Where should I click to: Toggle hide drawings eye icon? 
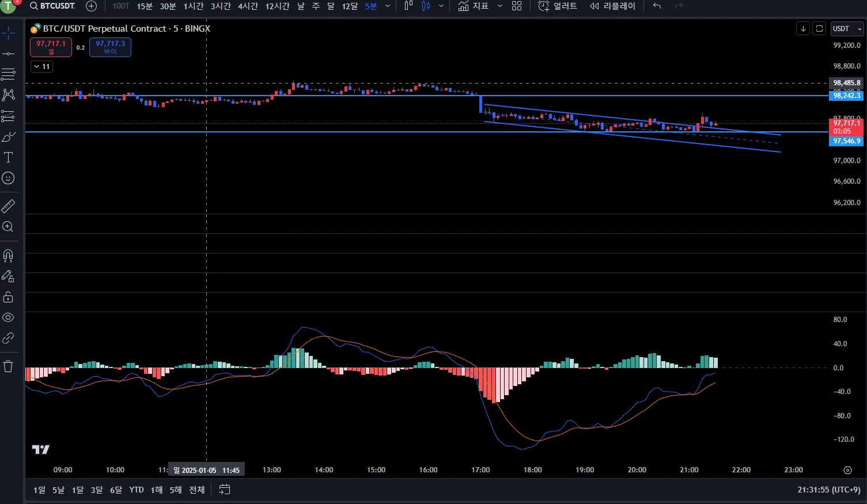point(8,317)
